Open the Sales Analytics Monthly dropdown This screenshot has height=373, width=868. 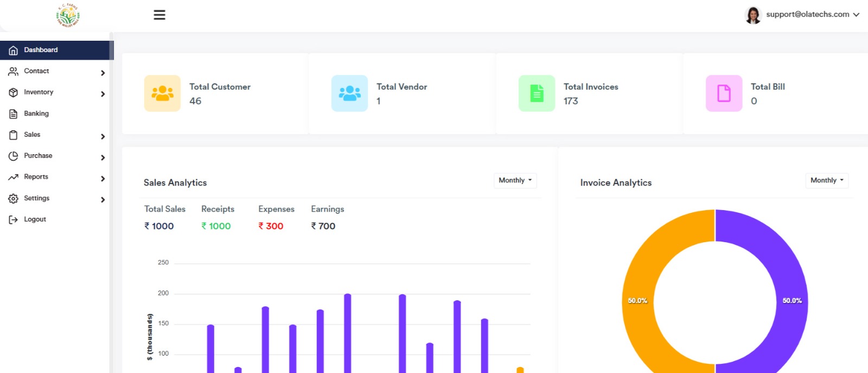[x=515, y=180]
